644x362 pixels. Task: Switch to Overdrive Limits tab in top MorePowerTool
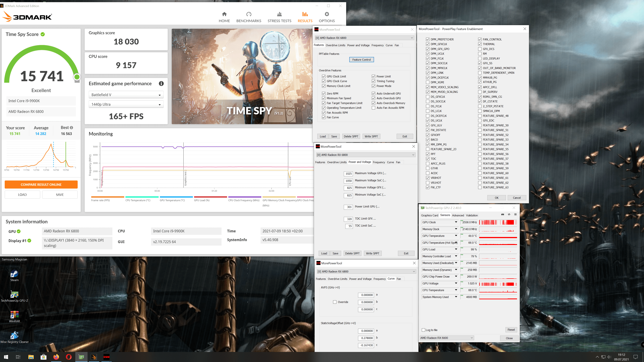(335, 45)
